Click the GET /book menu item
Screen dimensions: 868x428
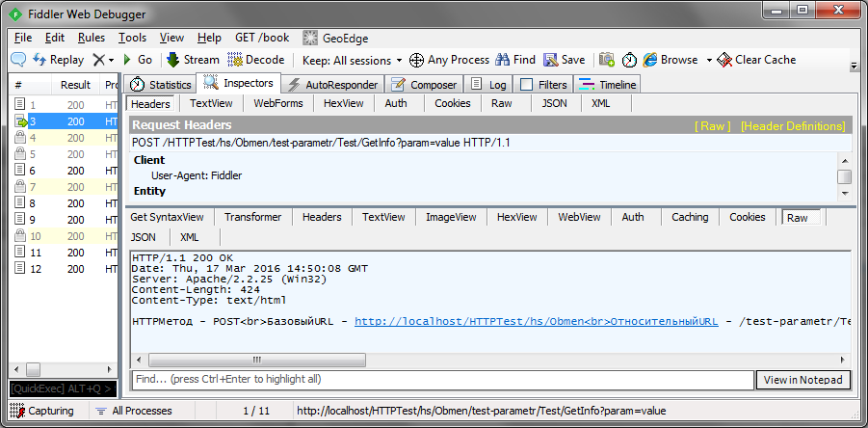(262, 38)
